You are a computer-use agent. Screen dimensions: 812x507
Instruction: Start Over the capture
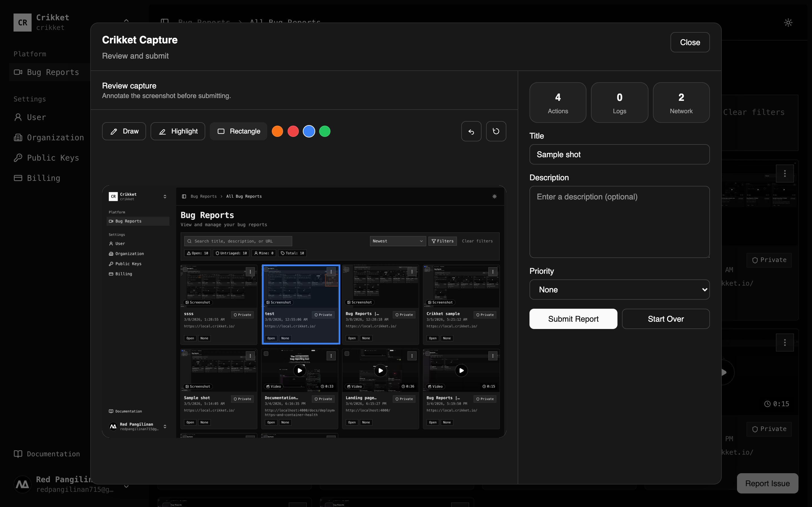point(665,319)
